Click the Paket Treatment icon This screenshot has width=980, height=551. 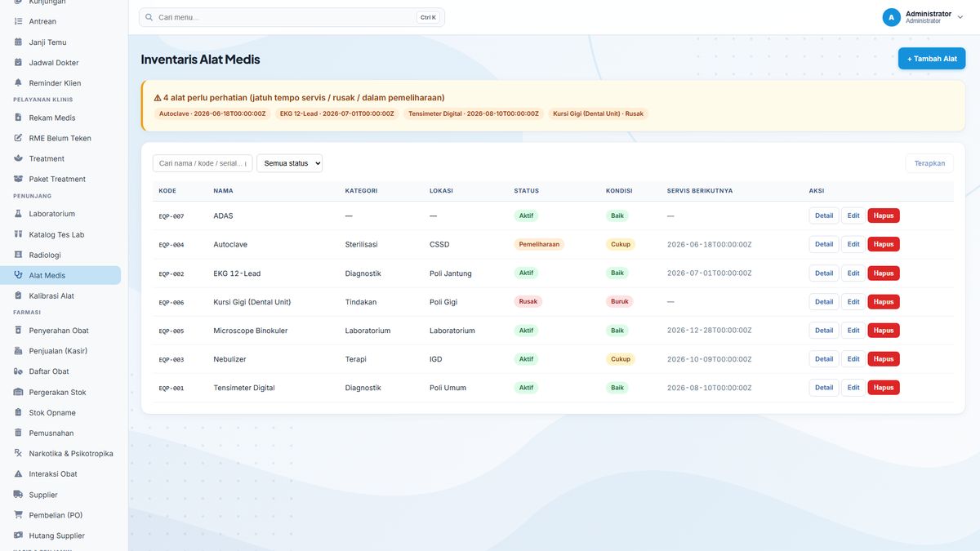click(19, 179)
